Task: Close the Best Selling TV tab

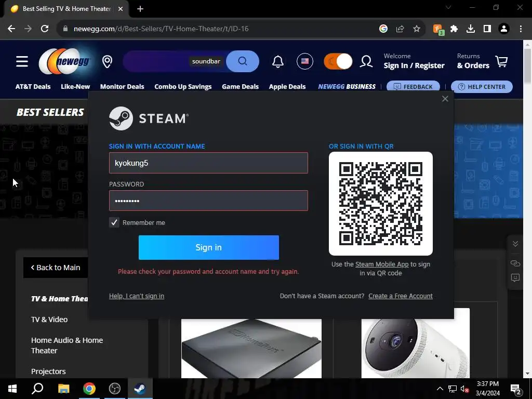Action: pyautogui.click(x=121, y=9)
